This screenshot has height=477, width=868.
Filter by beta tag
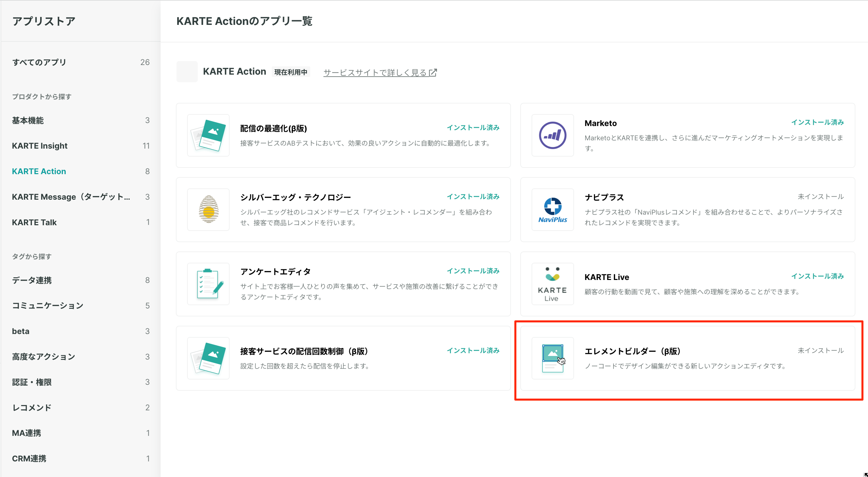tap(21, 331)
